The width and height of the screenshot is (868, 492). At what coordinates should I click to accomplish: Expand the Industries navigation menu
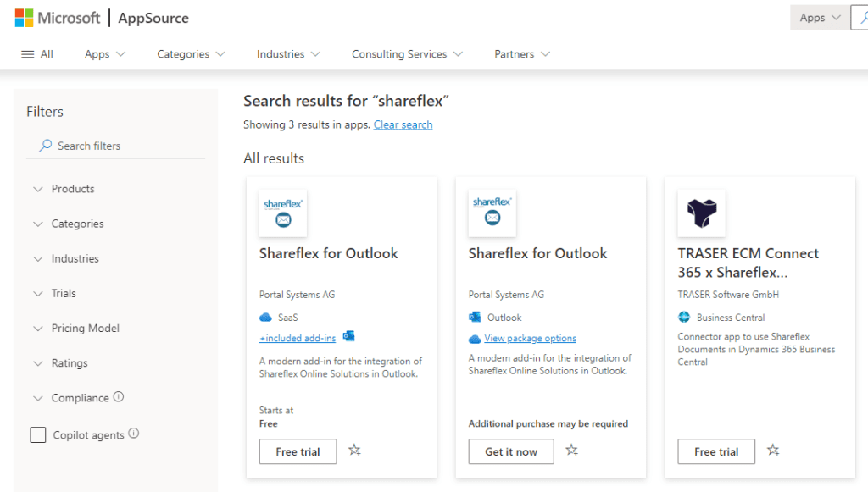tap(288, 54)
